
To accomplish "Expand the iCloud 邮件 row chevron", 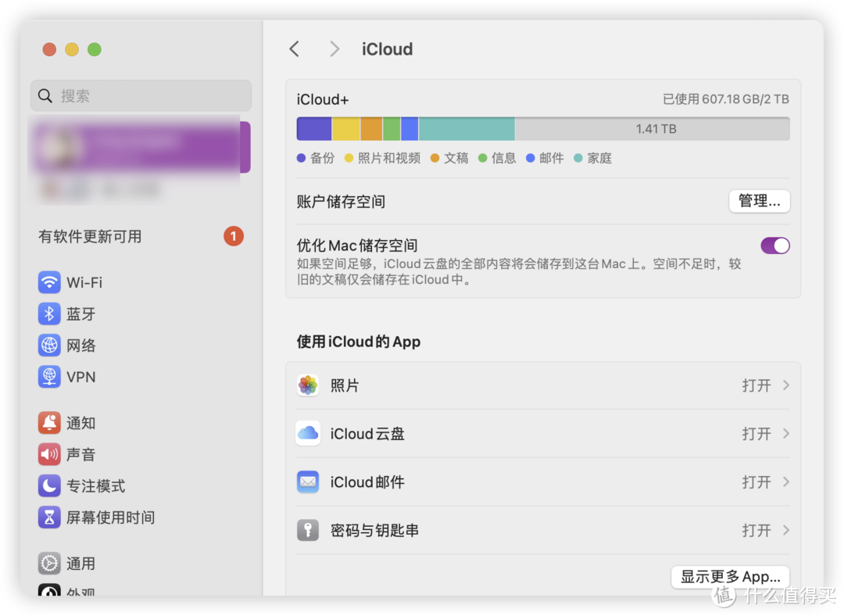I will [788, 482].
